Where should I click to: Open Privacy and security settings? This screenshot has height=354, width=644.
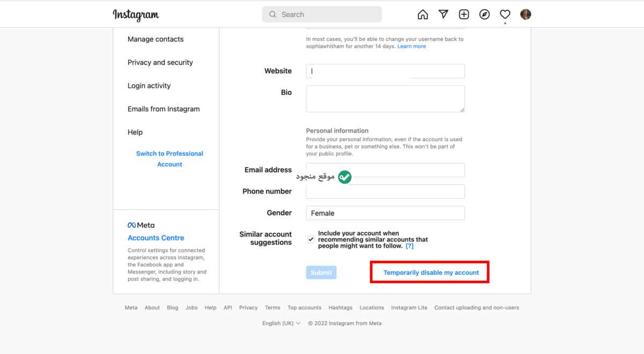pos(160,62)
